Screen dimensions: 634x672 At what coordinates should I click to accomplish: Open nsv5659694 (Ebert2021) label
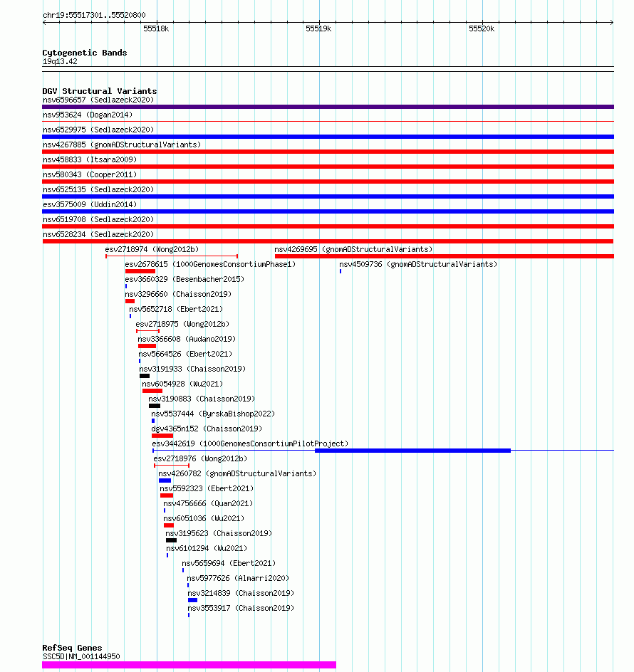click(229, 564)
